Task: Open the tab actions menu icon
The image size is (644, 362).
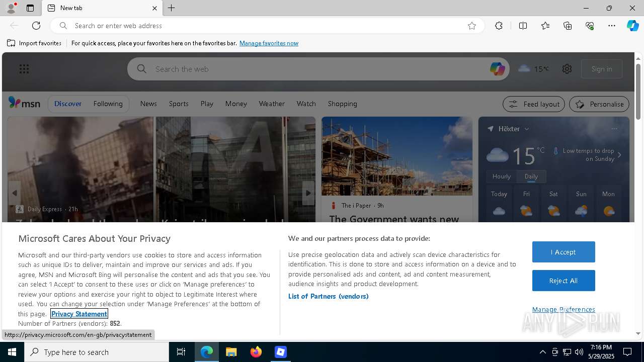Action: tap(30, 8)
